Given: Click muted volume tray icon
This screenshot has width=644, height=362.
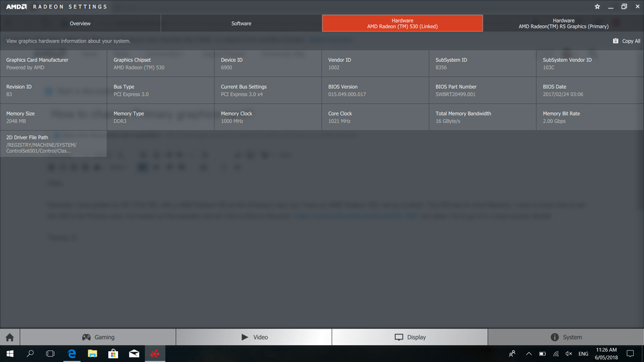Looking at the screenshot, I should tap(569, 354).
